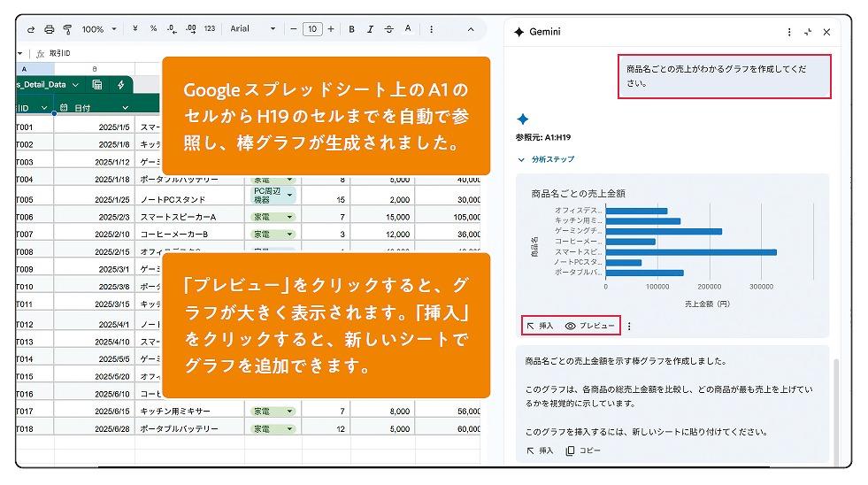Click the Gemini panel vertical scrollbar
868x485 pixels.
pos(835,389)
